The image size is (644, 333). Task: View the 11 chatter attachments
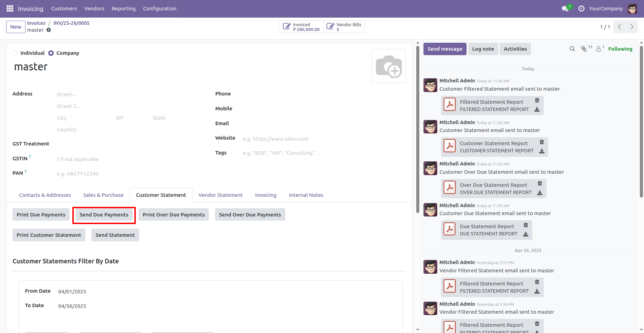585,49
